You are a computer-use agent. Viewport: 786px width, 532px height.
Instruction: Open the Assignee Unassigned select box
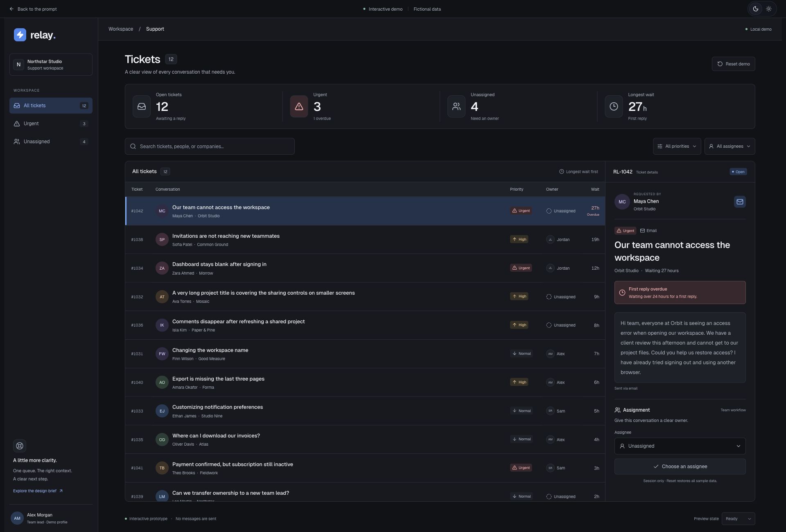pos(680,446)
